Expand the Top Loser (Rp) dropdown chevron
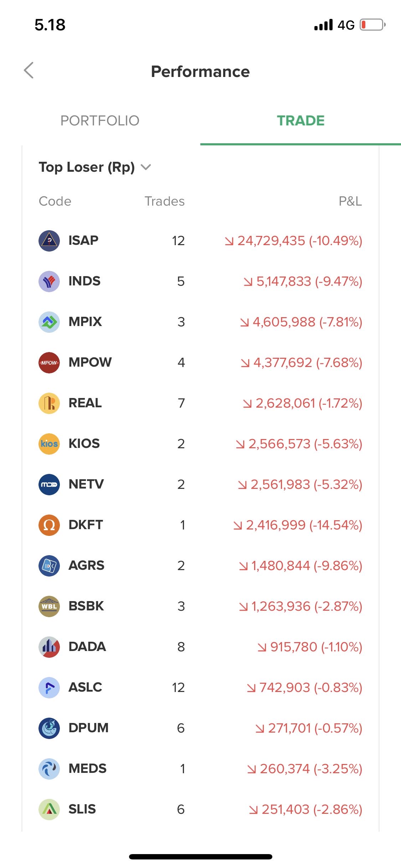This screenshot has width=401, height=868. (x=146, y=167)
